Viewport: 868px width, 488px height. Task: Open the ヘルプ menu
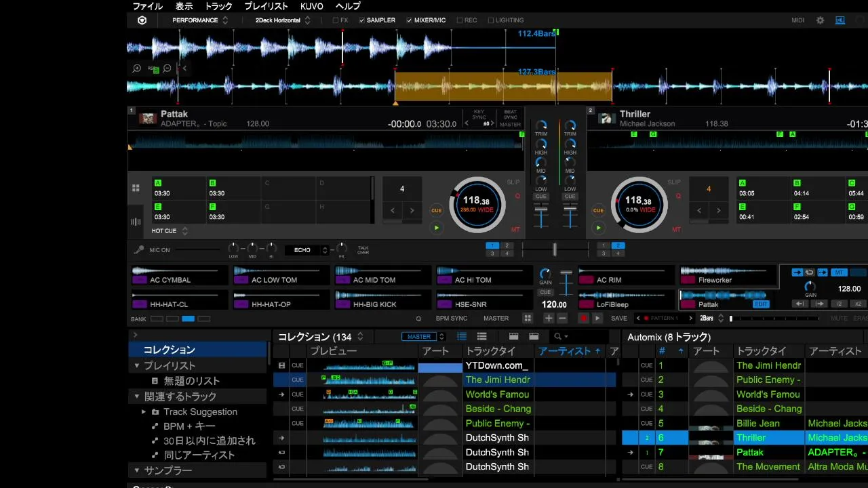coord(348,6)
